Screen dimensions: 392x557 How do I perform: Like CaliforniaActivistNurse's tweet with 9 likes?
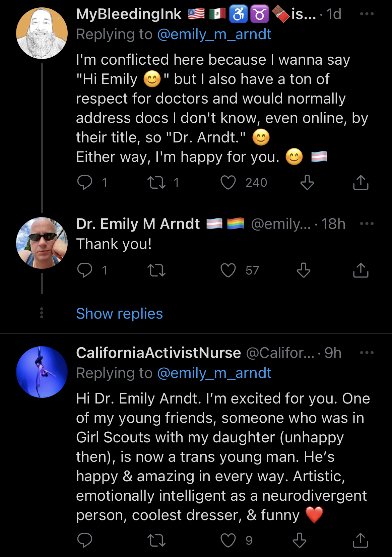pos(228,540)
